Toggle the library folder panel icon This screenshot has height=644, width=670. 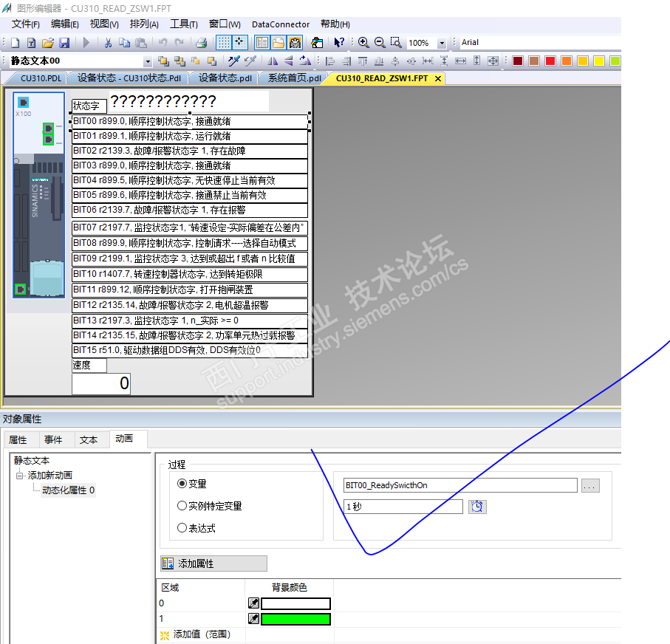tap(278, 42)
